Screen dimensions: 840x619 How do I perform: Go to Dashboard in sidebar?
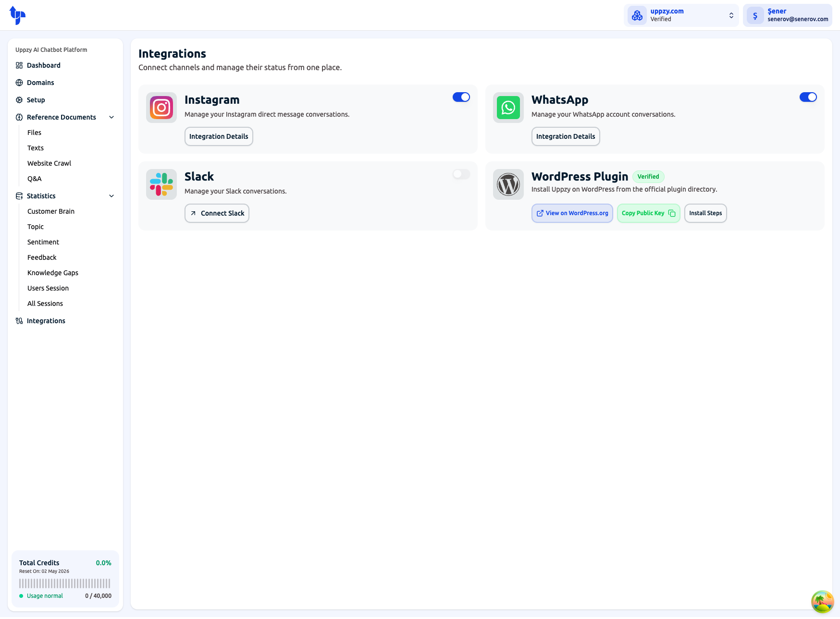[65, 65]
